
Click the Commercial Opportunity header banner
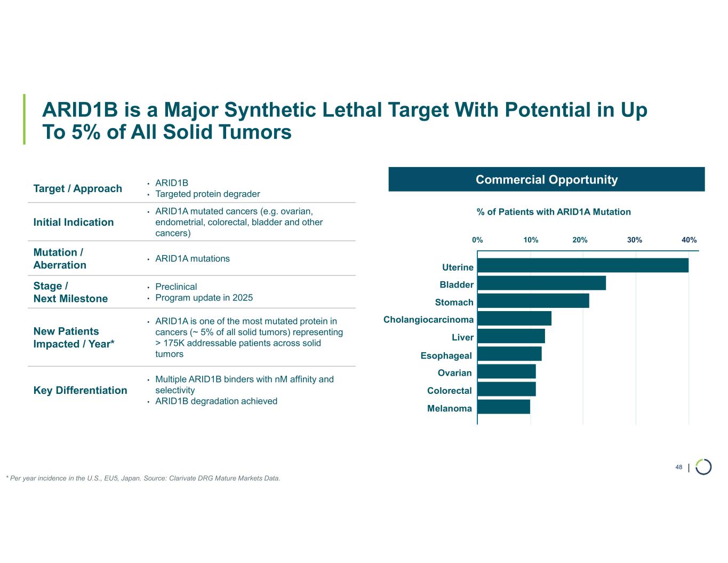point(546,179)
